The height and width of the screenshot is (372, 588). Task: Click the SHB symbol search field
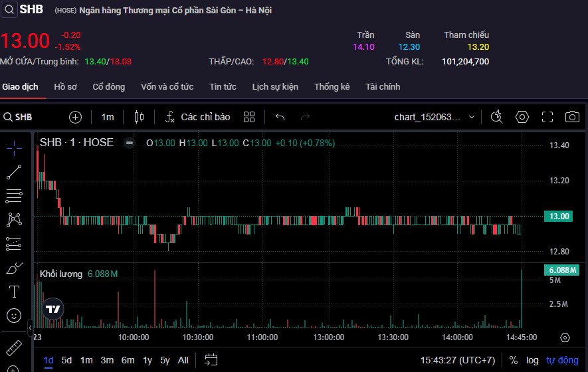click(27, 117)
